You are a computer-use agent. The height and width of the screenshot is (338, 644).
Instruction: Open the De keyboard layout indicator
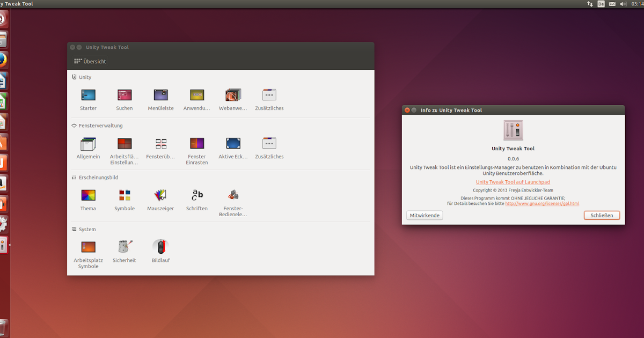point(601,4)
